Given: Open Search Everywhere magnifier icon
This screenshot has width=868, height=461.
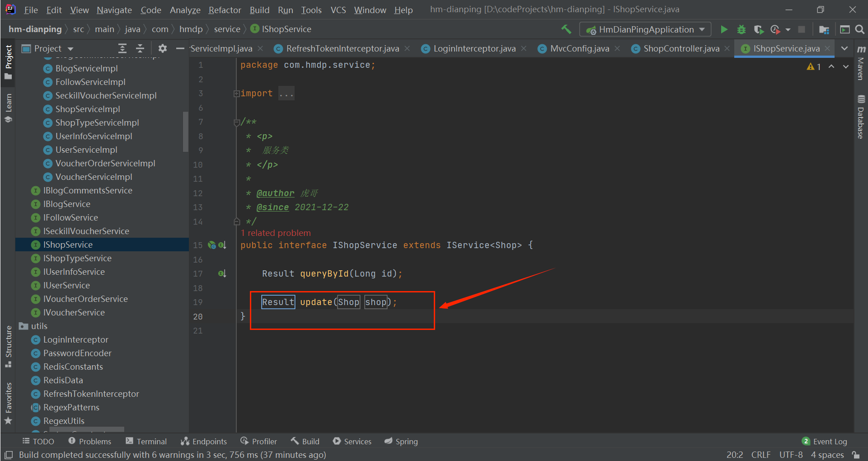Looking at the screenshot, I should pyautogui.click(x=860, y=29).
